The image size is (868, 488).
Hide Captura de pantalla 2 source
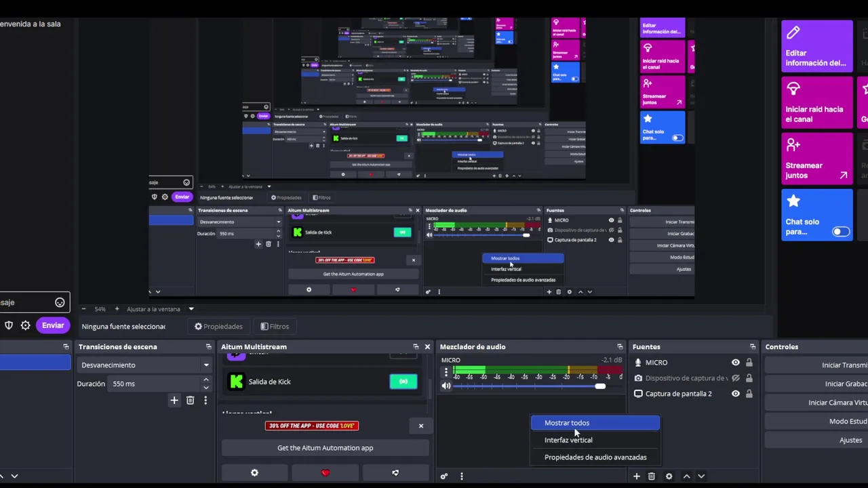[735, 394]
